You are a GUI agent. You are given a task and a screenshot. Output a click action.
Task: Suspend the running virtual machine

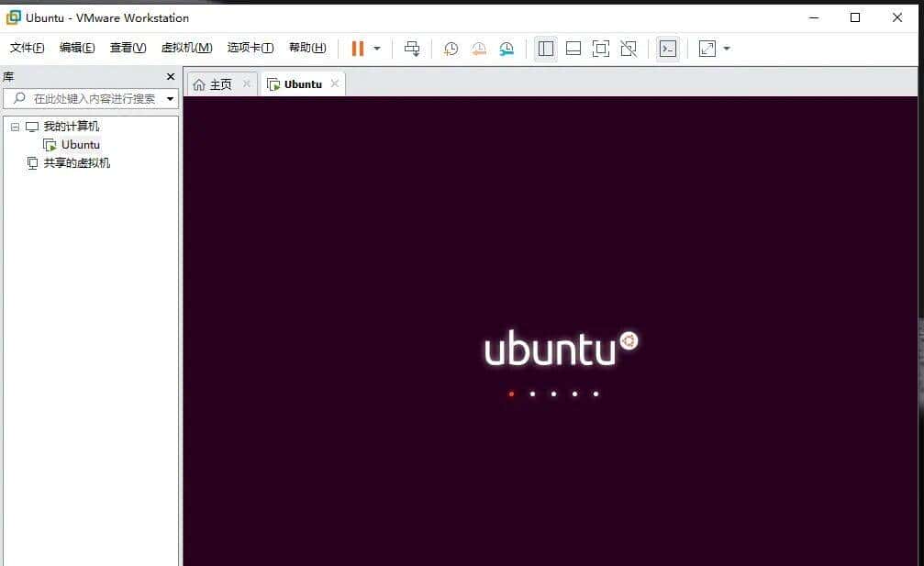[x=358, y=48]
